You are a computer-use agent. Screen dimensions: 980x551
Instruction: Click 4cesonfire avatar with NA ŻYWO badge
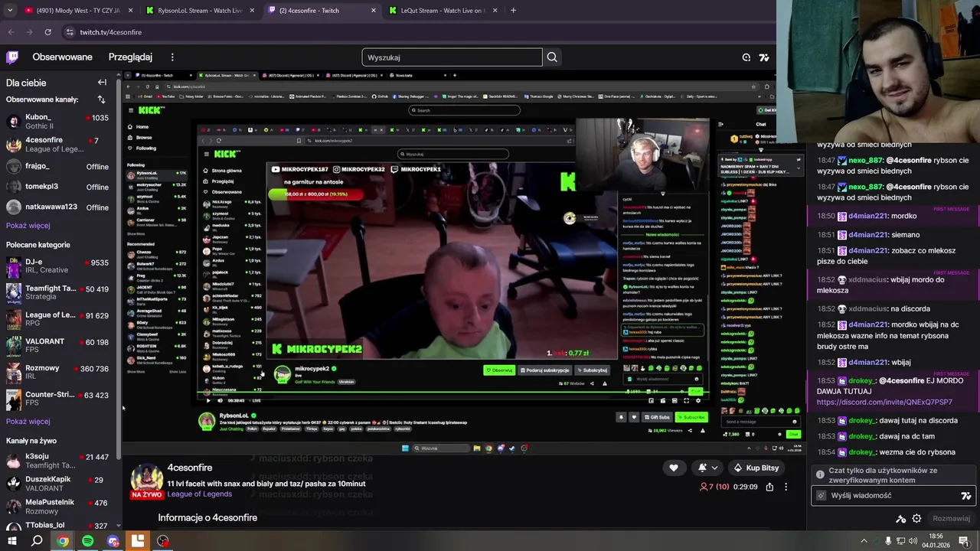(145, 481)
